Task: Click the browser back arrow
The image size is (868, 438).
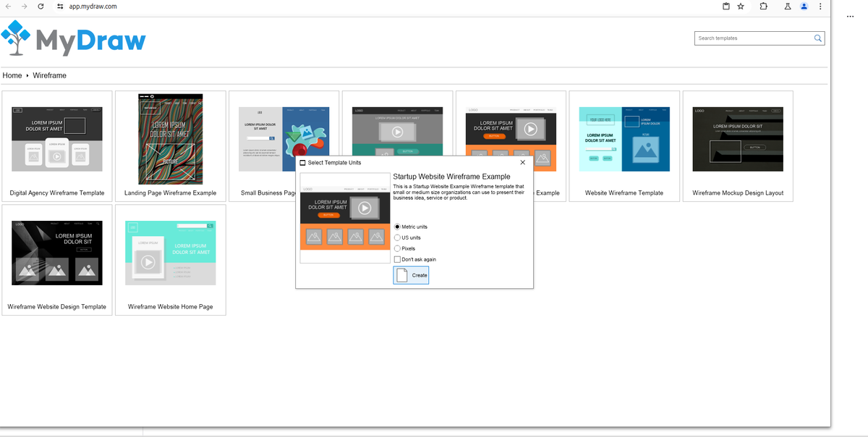Action: 9,7
